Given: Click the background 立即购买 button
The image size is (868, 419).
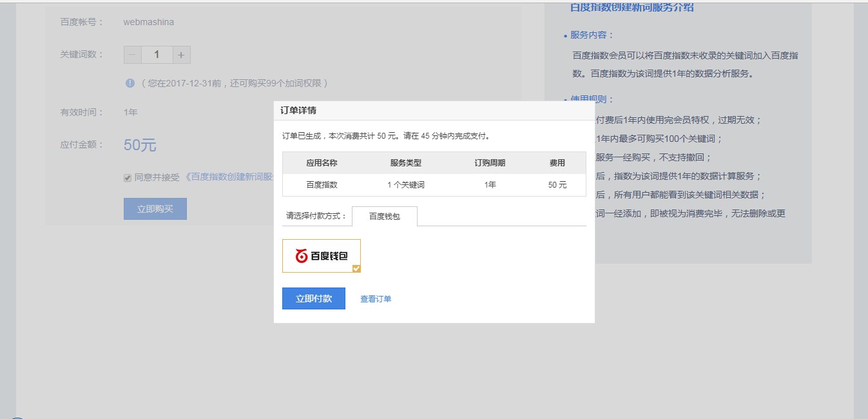Looking at the screenshot, I should pyautogui.click(x=155, y=209).
